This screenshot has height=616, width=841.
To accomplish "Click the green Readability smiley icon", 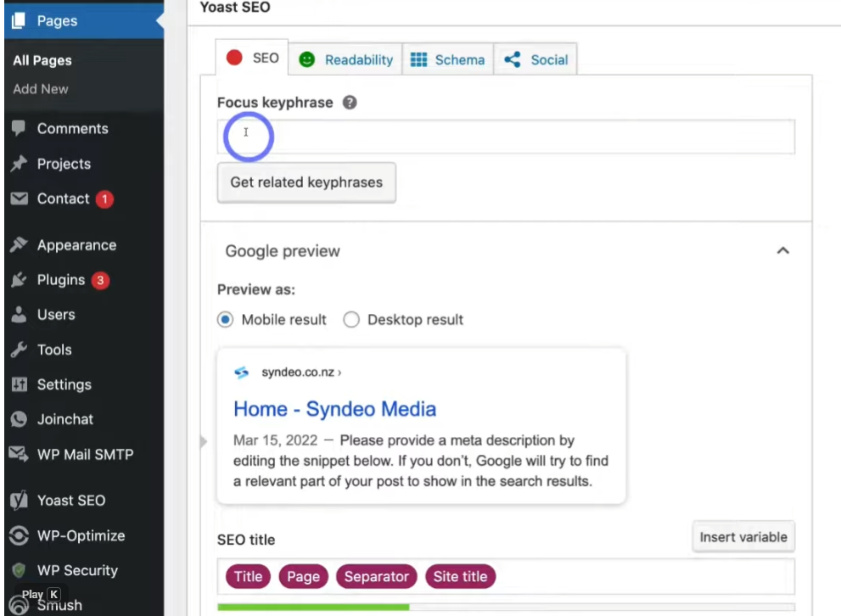I will [307, 59].
